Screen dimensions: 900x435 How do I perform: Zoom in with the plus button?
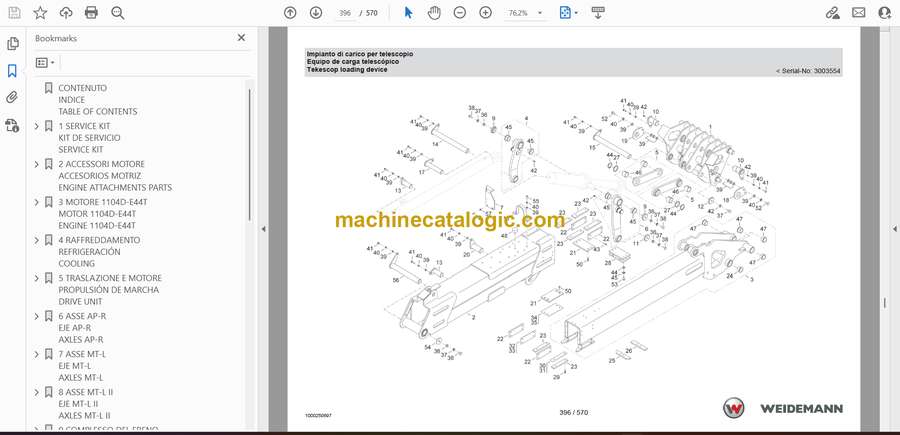point(485,13)
